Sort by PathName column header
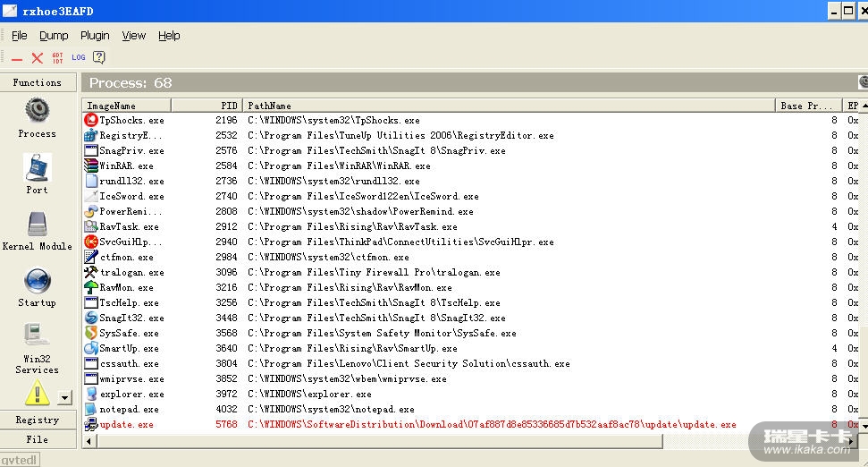 pyautogui.click(x=509, y=106)
